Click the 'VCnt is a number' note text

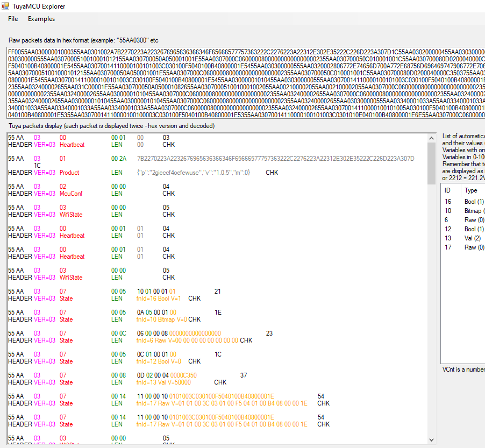click(463, 369)
